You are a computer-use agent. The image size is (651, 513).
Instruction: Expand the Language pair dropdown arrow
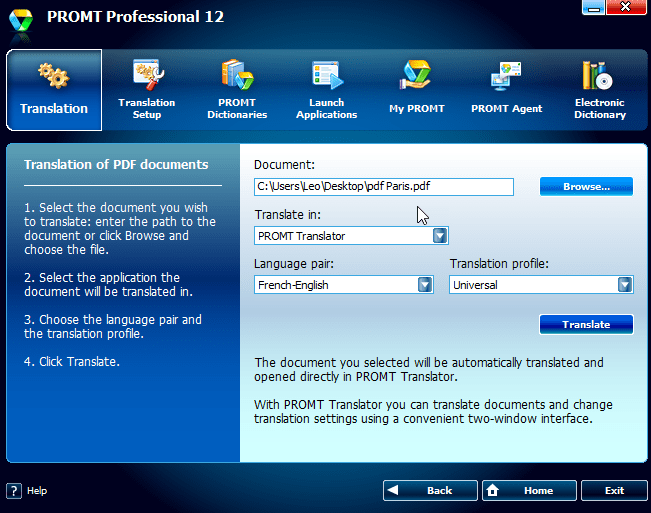425,285
